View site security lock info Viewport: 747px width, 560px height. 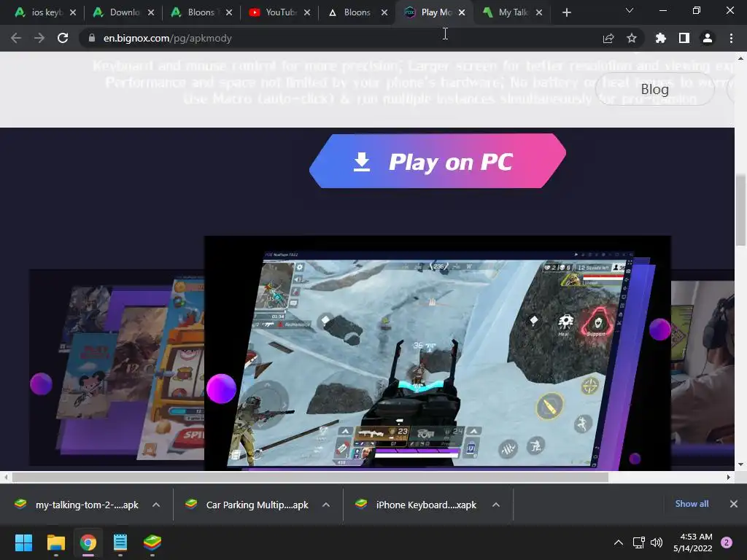(92, 38)
